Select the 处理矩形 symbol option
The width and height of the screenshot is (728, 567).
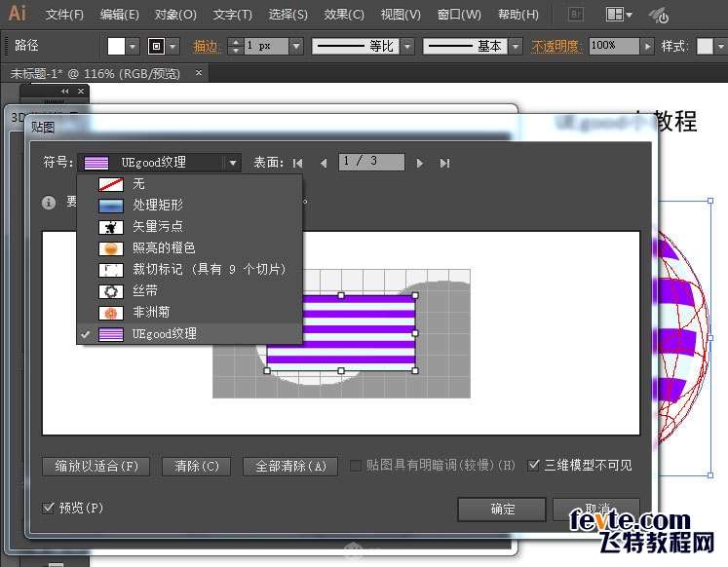pyautogui.click(x=189, y=206)
